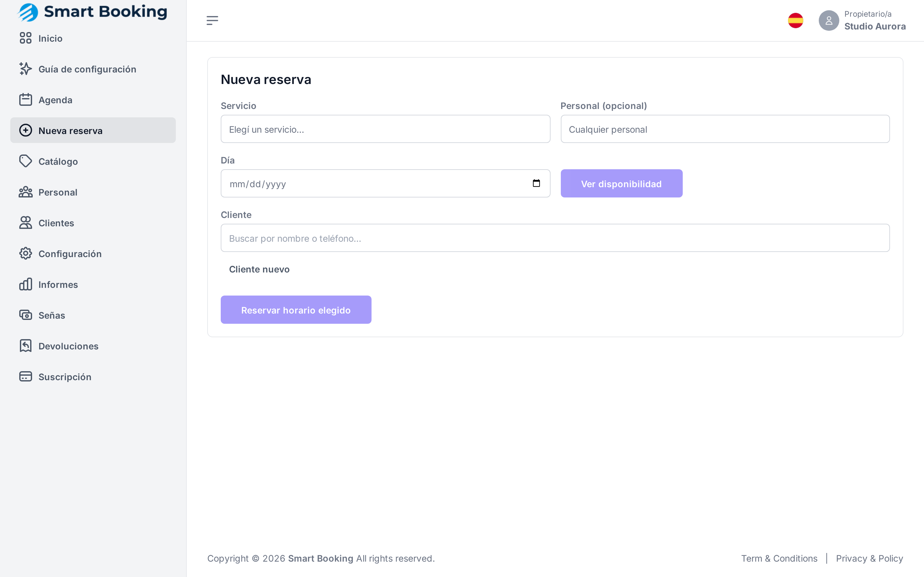924x577 pixels.
Task: Click the Devoluciones receipt icon
Action: (x=26, y=346)
